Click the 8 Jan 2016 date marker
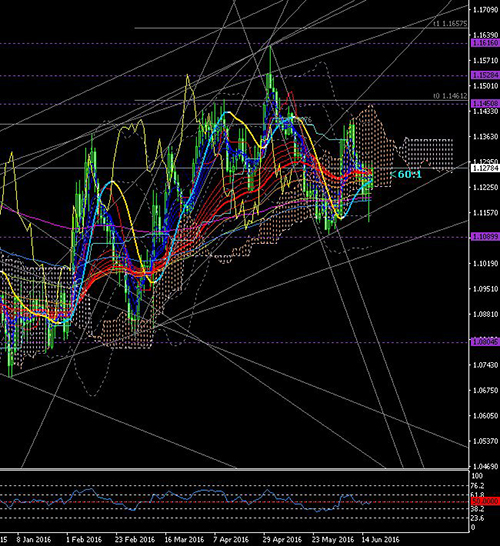Viewport: 500px width, 546px height. (x=33, y=540)
